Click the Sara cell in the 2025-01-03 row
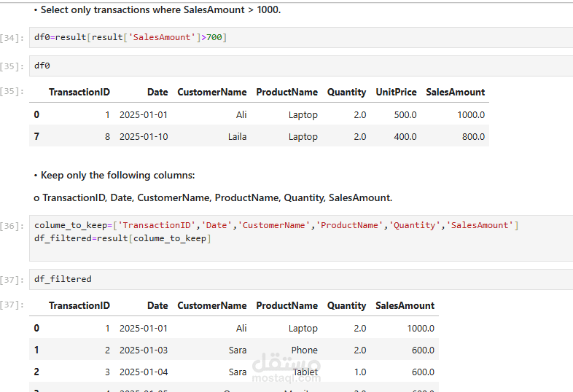Screen dimensions: 573x392 (238, 350)
